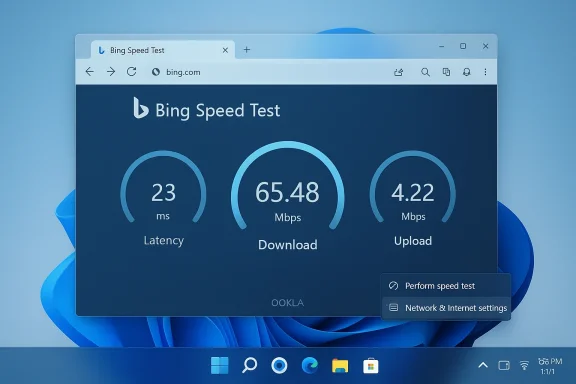Click the Upload label

coord(413,241)
